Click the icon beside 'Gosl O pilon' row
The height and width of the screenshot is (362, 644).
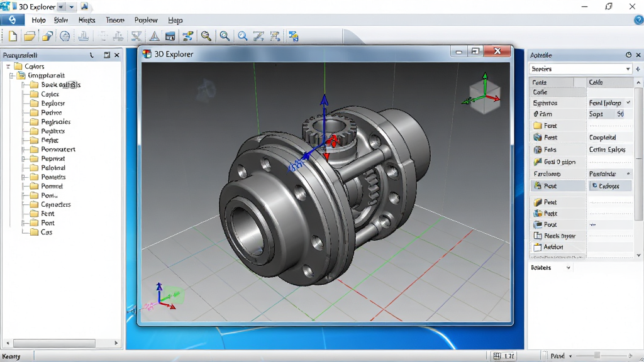[538, 162]
